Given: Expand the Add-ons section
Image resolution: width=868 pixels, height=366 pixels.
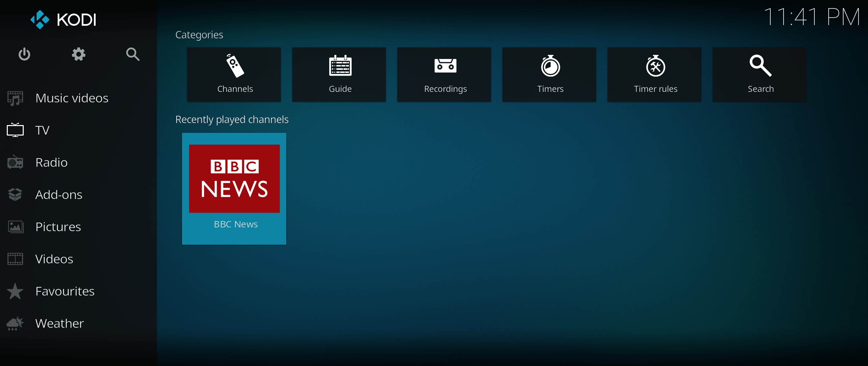Looking at the screenshot, I should (x=58, y=194).
